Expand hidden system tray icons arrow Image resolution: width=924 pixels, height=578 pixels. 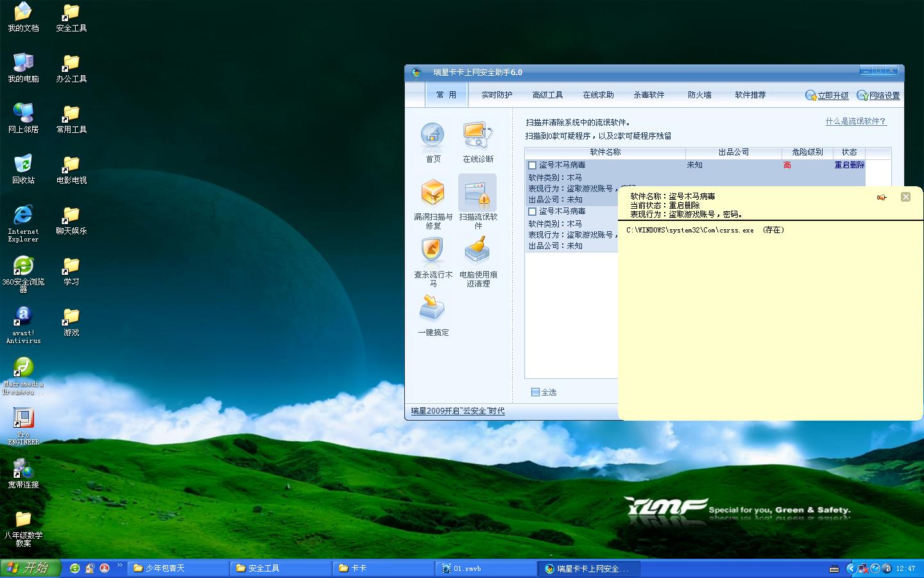tap(851, 568)
